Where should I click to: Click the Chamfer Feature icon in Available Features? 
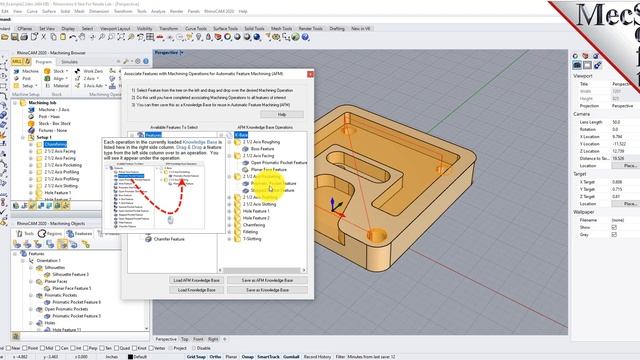[149, 239]
